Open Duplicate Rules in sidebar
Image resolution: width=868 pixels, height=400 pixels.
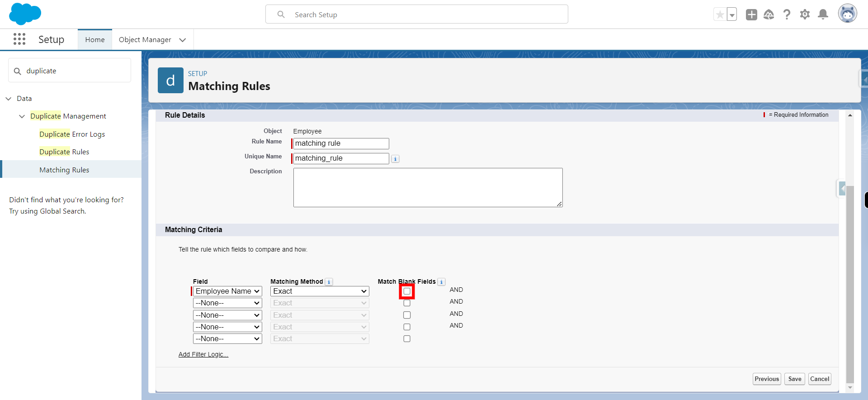pos(64,152)
